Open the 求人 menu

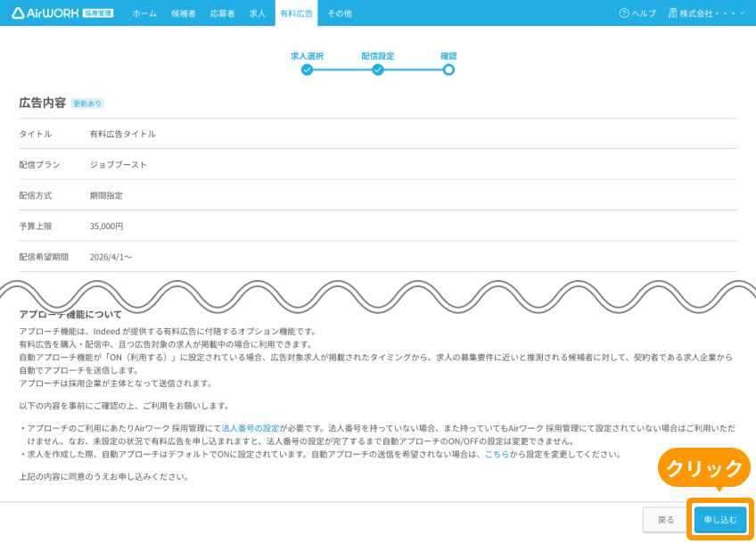pyautogui.click(x=258, y=13)
